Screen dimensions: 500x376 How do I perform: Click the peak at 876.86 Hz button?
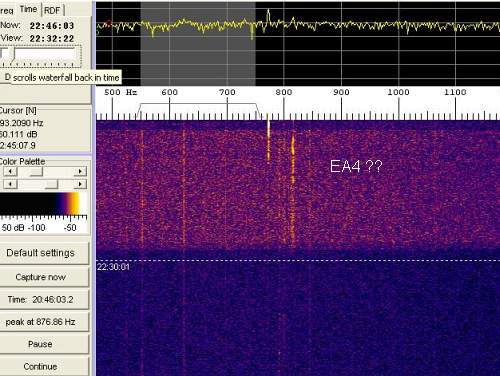pos(40,322)
